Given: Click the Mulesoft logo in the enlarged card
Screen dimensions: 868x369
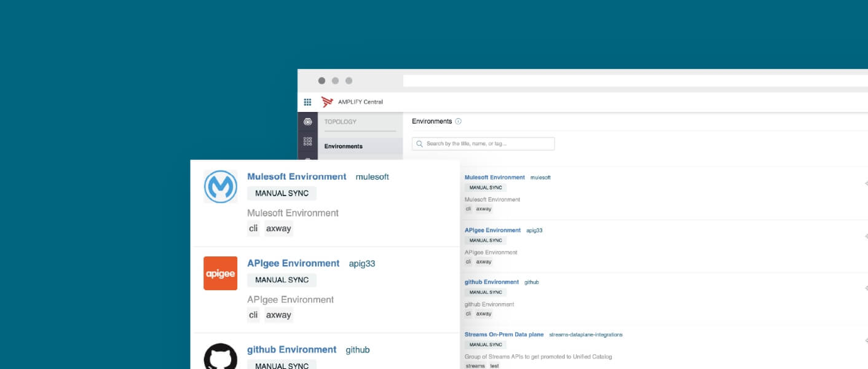Looking at the screenshot, I should [220, 186].
